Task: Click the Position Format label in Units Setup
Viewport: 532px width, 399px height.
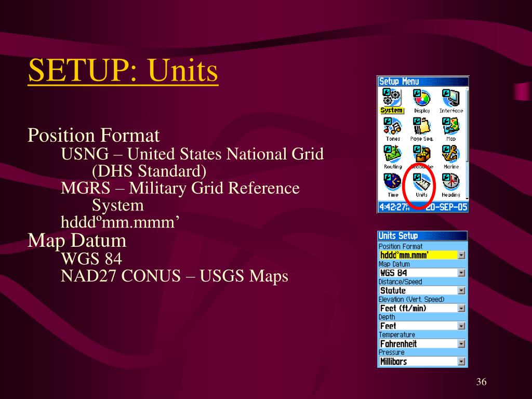Action: tap(401, 246)
